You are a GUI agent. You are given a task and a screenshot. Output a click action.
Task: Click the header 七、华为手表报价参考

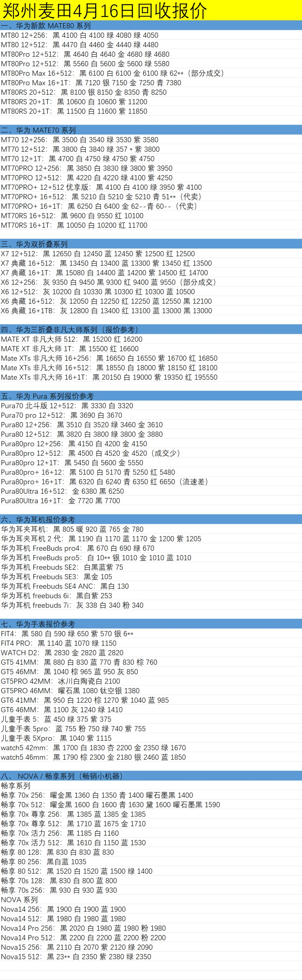[151, 624]
